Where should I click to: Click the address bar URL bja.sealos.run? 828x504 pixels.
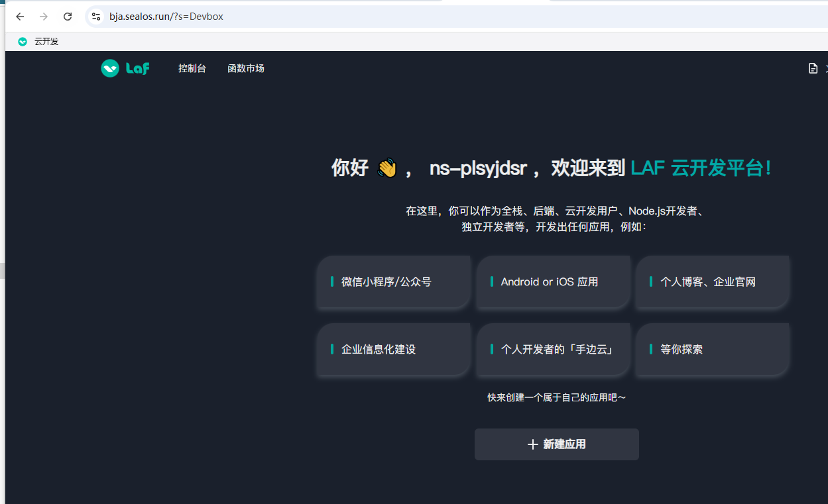(x=166, y=17)
